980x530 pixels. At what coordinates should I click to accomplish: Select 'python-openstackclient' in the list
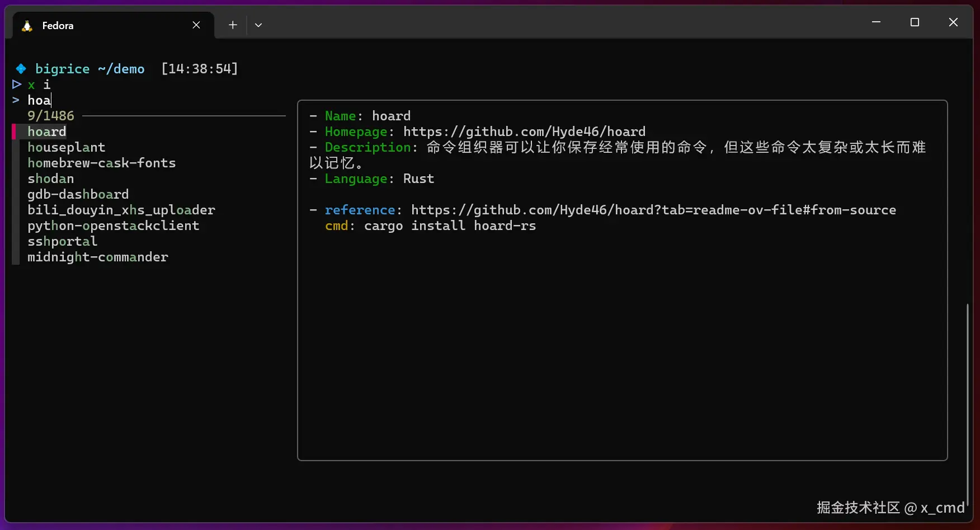pyautogui.click(x=114, y=226)
